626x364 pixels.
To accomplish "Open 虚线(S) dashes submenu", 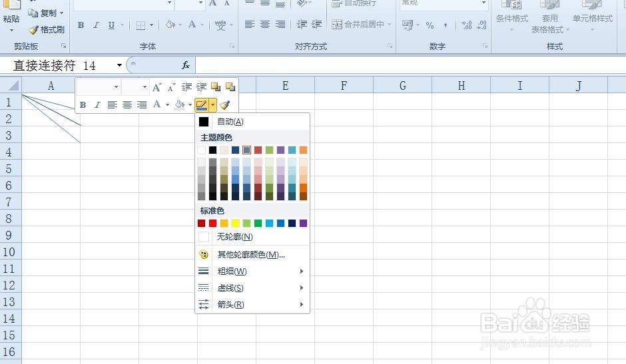I will (x=252, y=288).
